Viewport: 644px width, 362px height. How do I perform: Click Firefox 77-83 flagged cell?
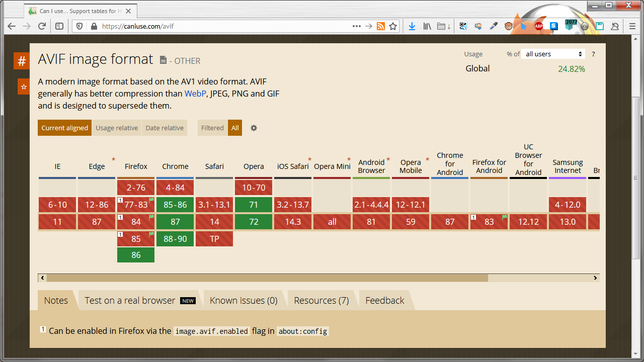136,205
